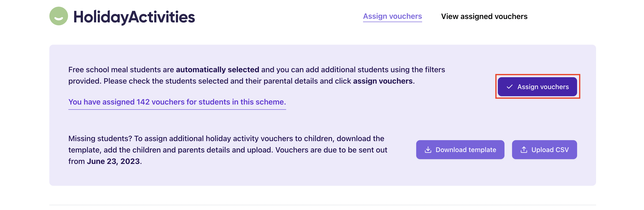Click the HolidayActivities wordmark text
This screenshot has width=644, height=210.
coord(134,17)
